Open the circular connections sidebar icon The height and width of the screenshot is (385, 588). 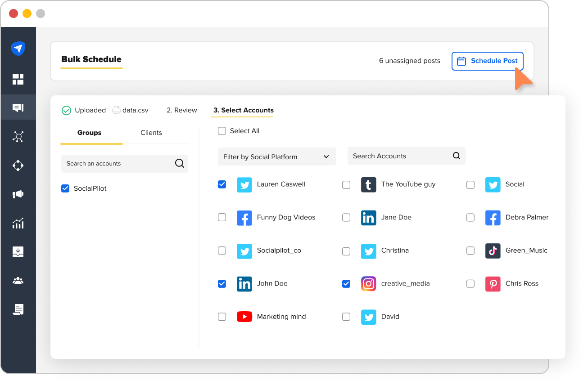tap(18, 166)
